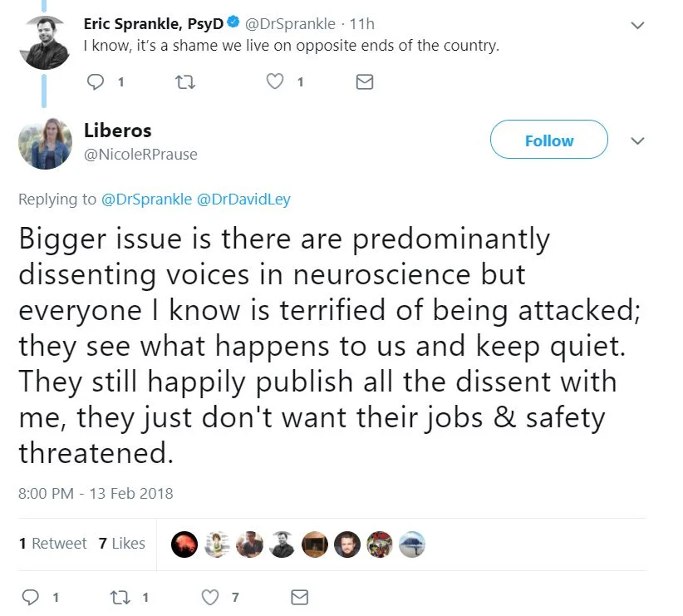The height and width of the screenshot is (616, 683).
Task: Open Eric Sprankle's profile picture
Action: pyautogui.click(x=45, y=43)
